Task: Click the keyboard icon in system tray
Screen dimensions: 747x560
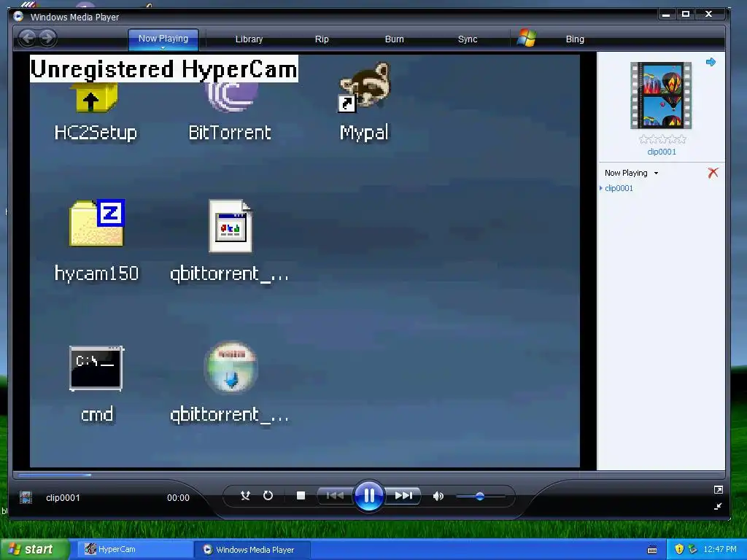Action: (x=652, y=550)
